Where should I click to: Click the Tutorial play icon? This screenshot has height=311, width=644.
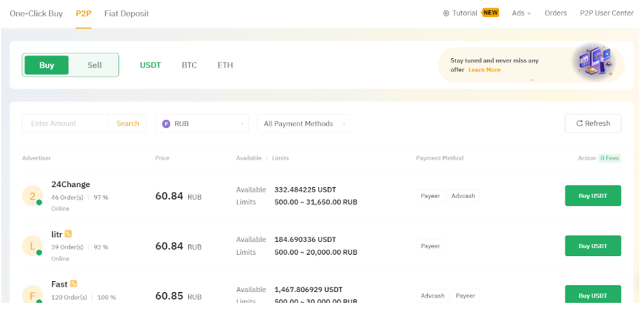[446, 14]
